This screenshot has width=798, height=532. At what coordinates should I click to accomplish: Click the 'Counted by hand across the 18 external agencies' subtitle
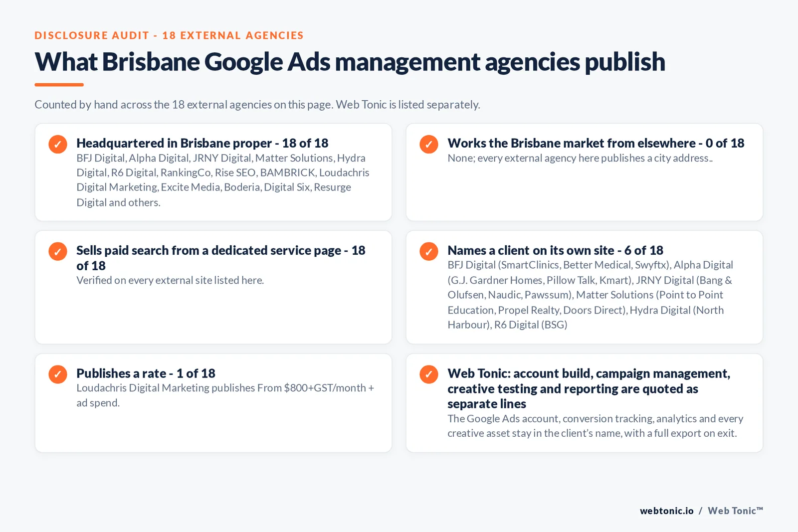[257, 105]
